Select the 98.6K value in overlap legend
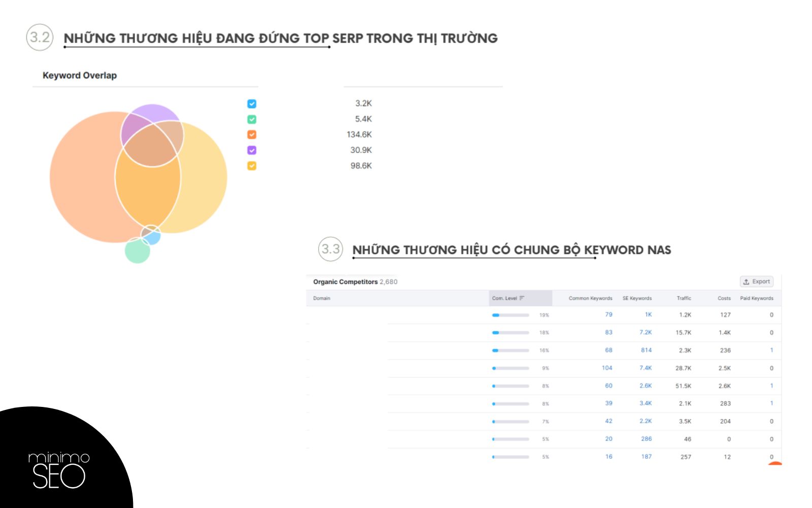The image size is (812, 508). pyautogui.click(x=361, y=166)
